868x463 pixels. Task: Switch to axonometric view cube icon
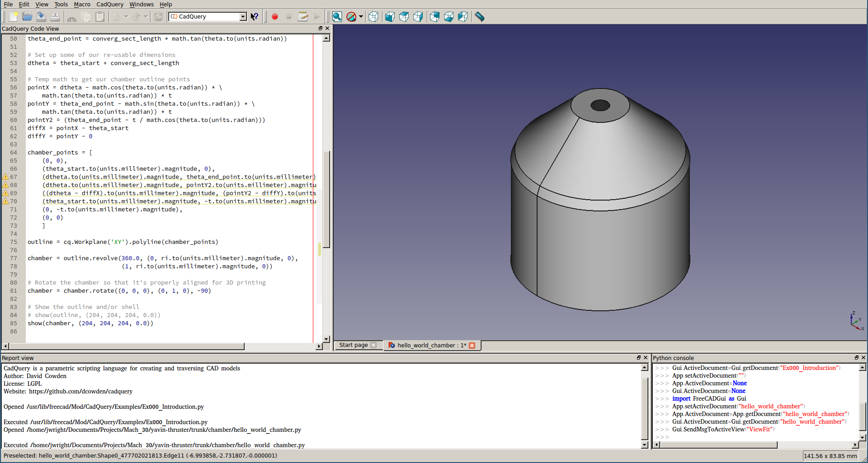coord(373,17)
